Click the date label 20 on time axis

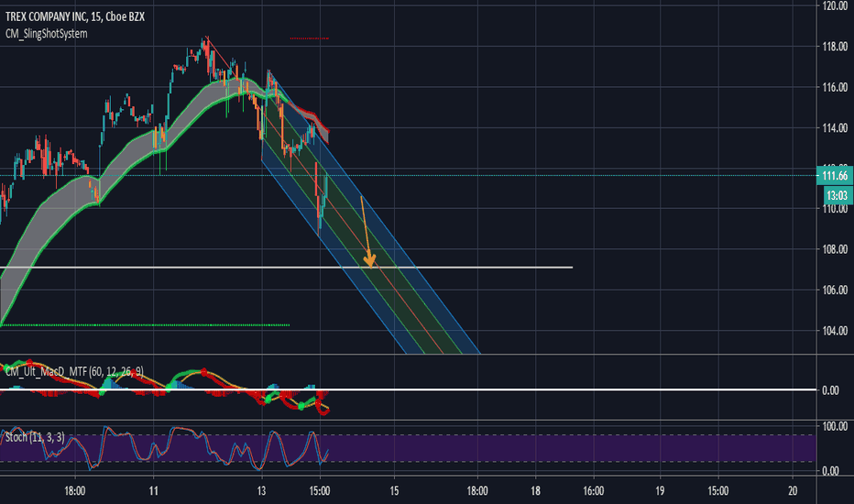pos(793,491)
